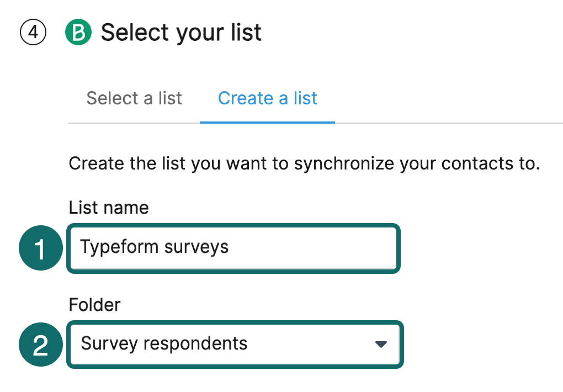
Task: Place cursor in Typeform surveys text
Action: [155, 247]
